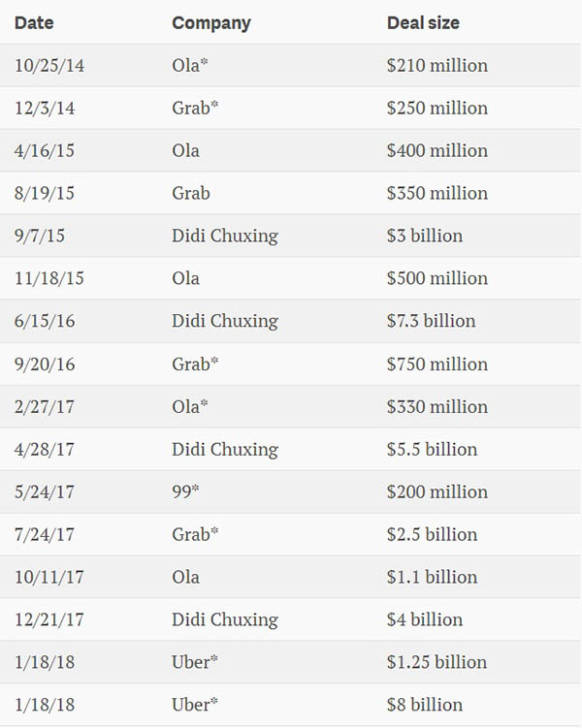Viewport: 582px width, 728px height.
Task: Click the $3 billion deal cell
Action: pos(425,236)
